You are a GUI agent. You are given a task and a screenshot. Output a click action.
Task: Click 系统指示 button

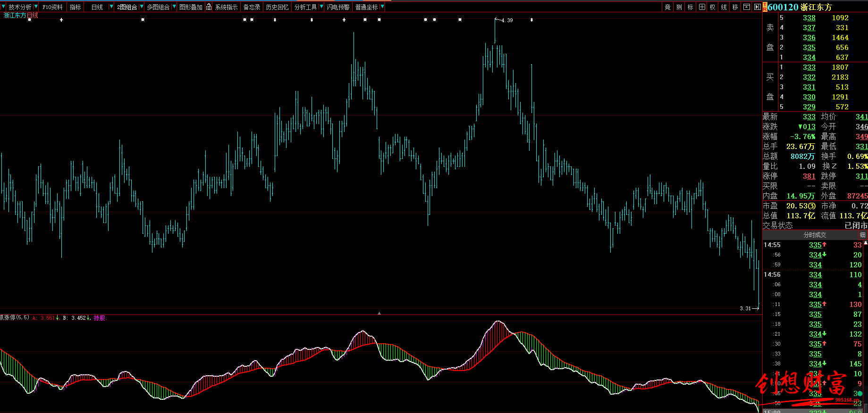click(x=226, y=7)
